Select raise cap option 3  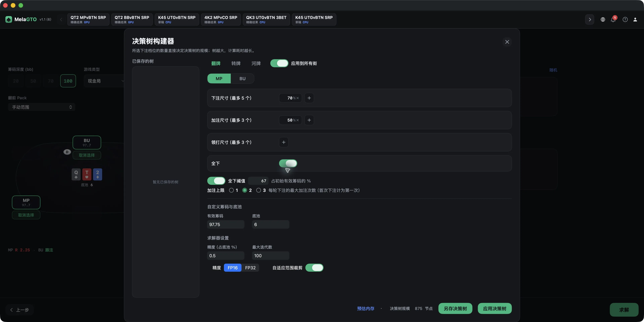(258, 190)
